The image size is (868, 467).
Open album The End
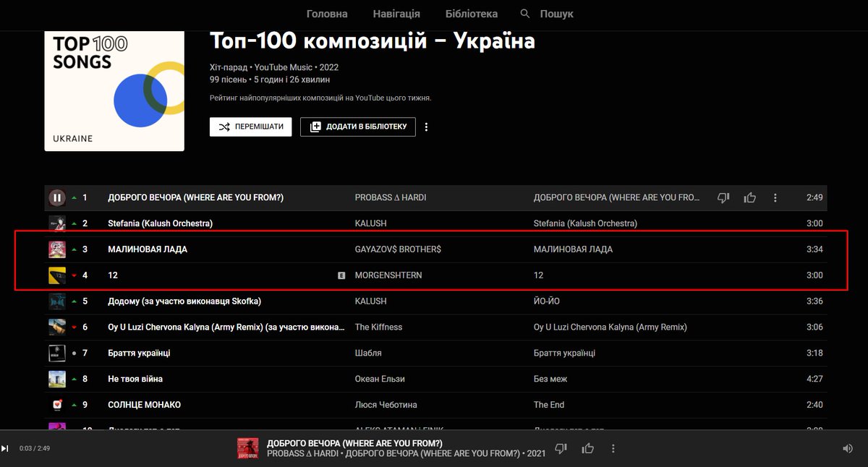point(549,405)
